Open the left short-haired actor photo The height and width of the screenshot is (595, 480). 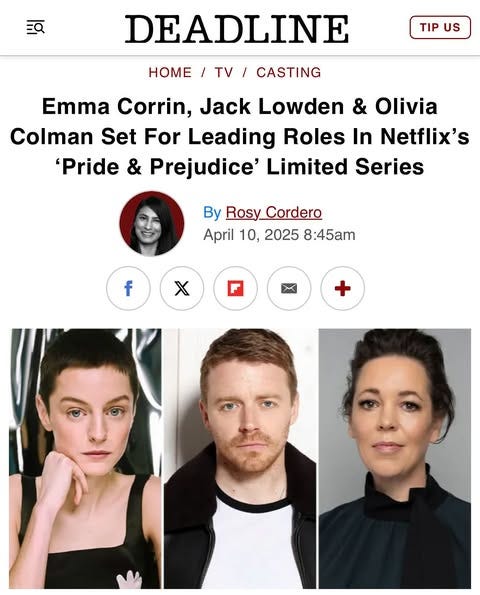[85, 458]
